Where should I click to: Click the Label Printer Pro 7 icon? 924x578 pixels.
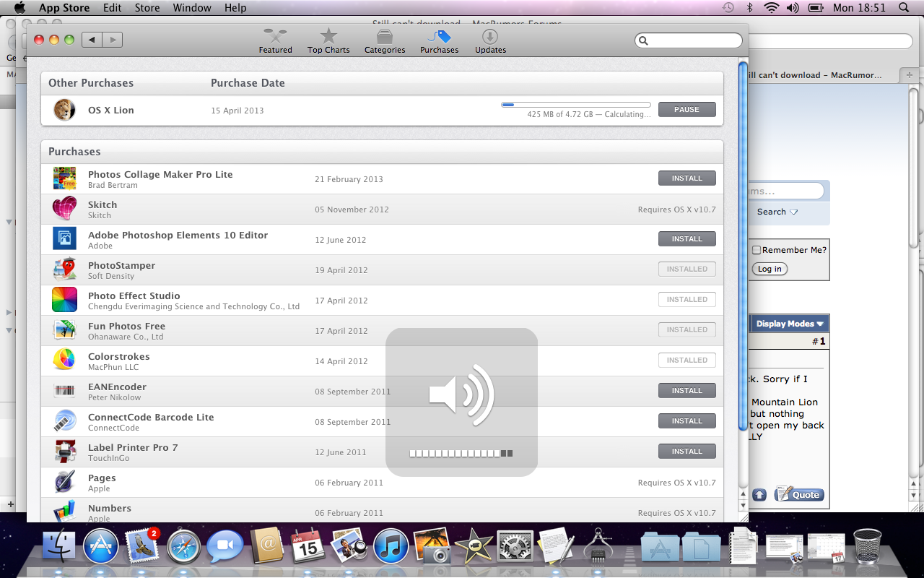[64, 452]
